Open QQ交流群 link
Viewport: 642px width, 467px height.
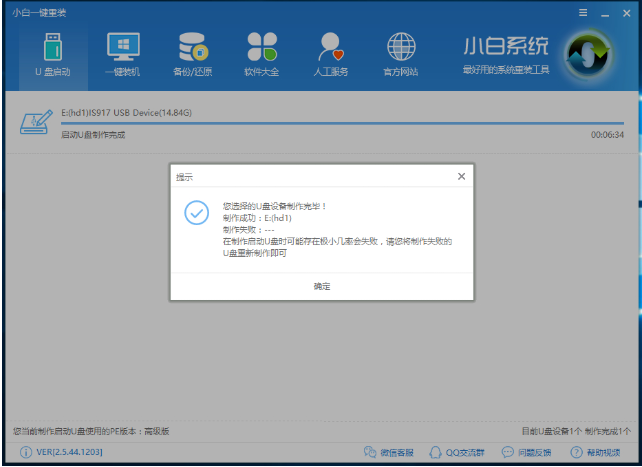(x=457, y=452)
